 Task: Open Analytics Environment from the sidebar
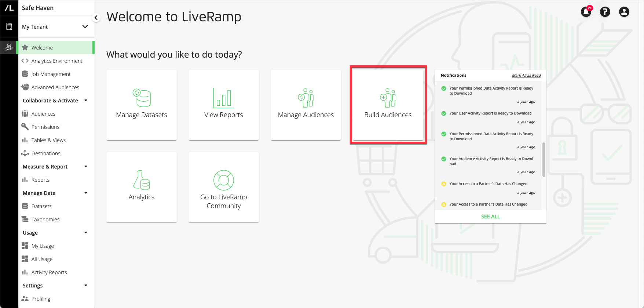coord(56,61)
